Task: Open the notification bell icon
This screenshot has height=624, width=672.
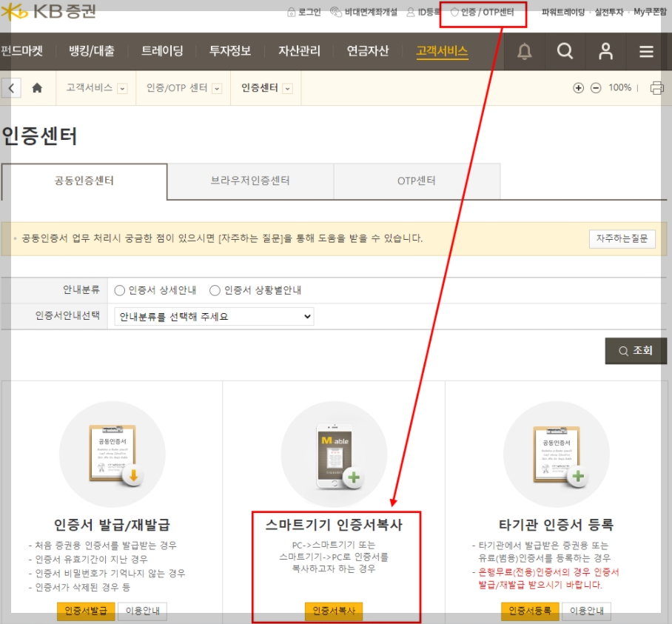Action: [524, 51]
